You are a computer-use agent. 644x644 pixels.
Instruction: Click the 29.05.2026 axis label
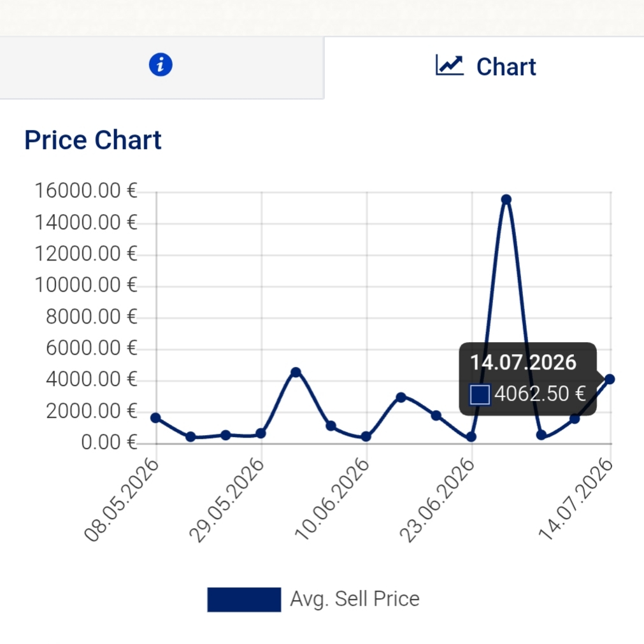(x=227, y=500)
